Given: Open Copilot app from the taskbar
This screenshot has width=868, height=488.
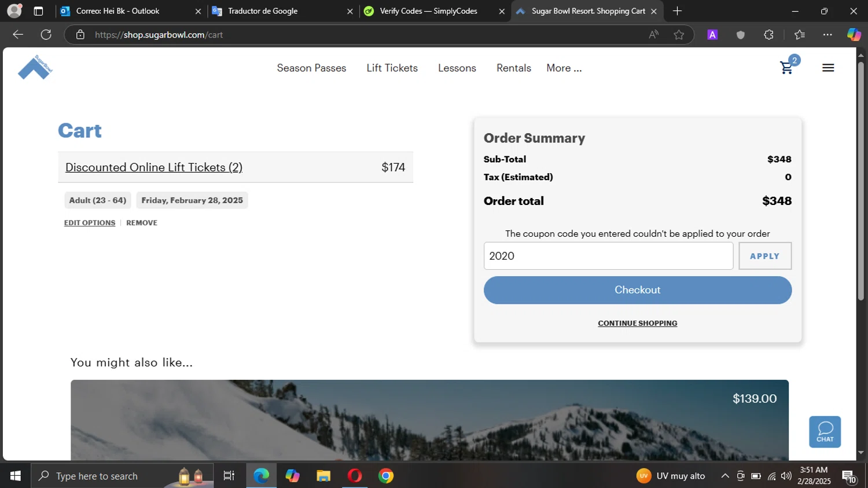Looking at the screenshot, I should point(292,476).
